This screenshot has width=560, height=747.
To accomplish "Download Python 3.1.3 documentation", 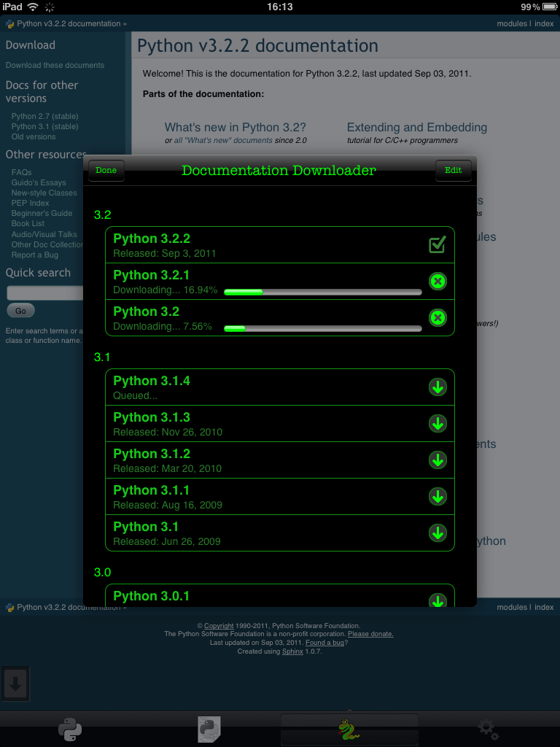I will [x=437, y=424].
